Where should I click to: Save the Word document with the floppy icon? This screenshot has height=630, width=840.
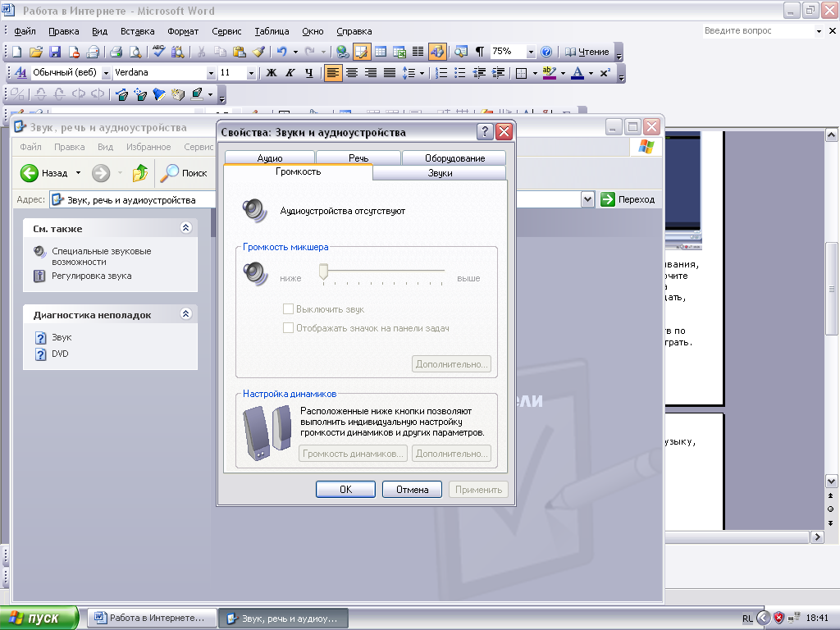(x=55, y=52)
